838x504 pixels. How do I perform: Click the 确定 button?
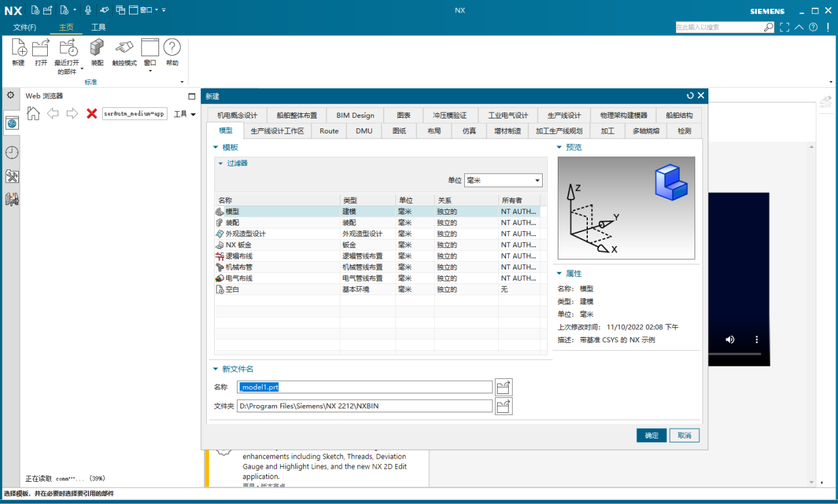coord(651,435)
